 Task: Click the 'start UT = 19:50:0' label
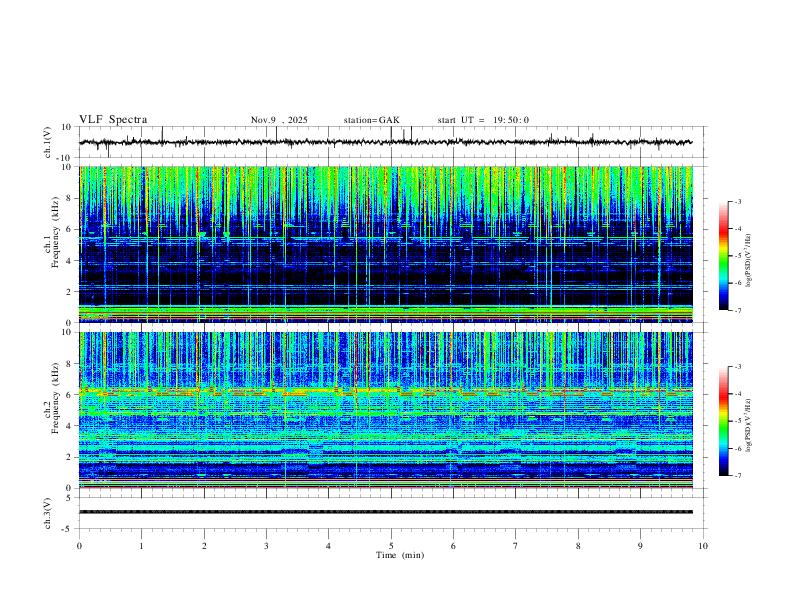(x=483, y=120)
